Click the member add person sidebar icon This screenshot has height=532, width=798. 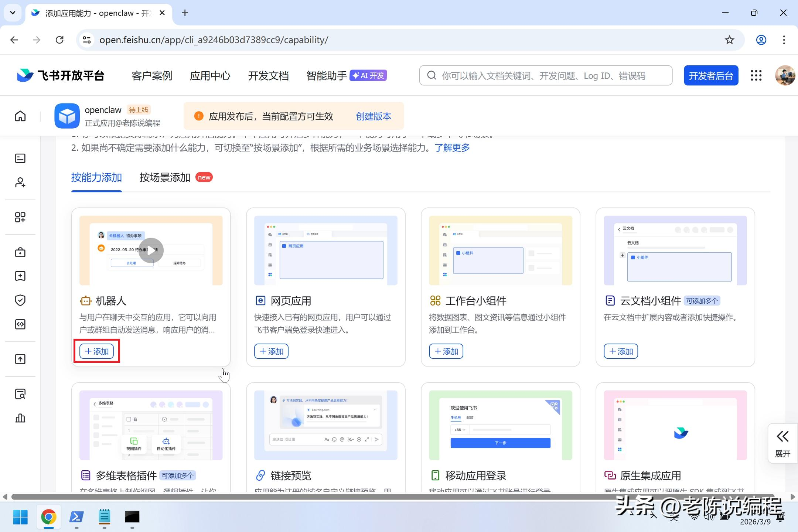click(x=20, y=183)
